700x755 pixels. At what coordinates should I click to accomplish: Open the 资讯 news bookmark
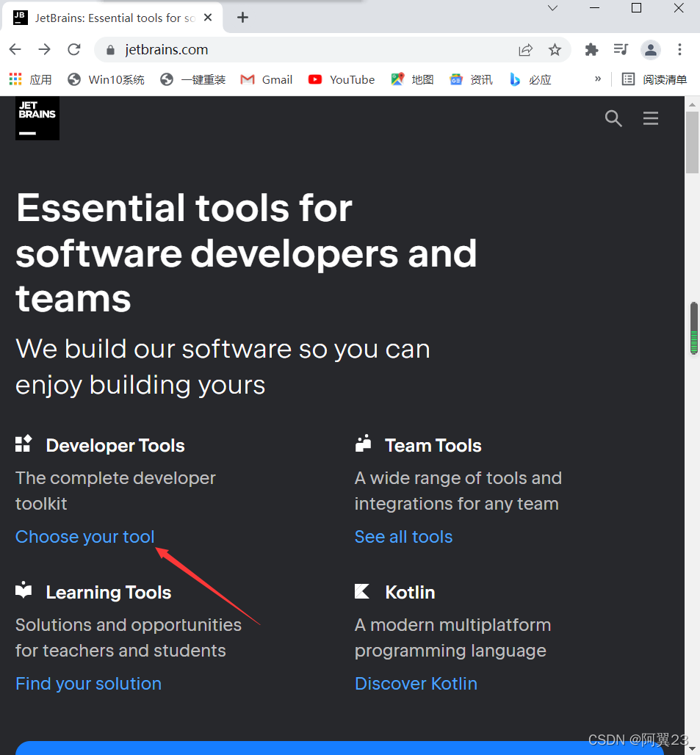[471, 79]
